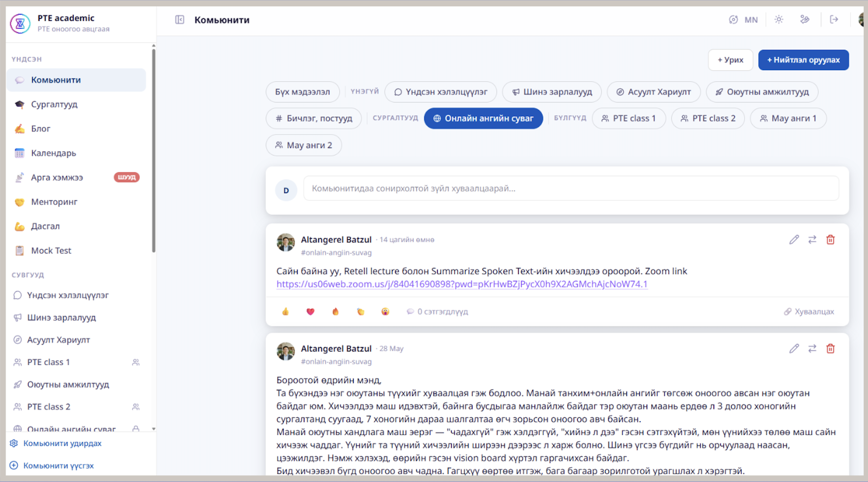The width and height of the screenshot is (868, 482).
Task: Select Оюутны амжилтууд filter chip
Action: pos(762,92)
